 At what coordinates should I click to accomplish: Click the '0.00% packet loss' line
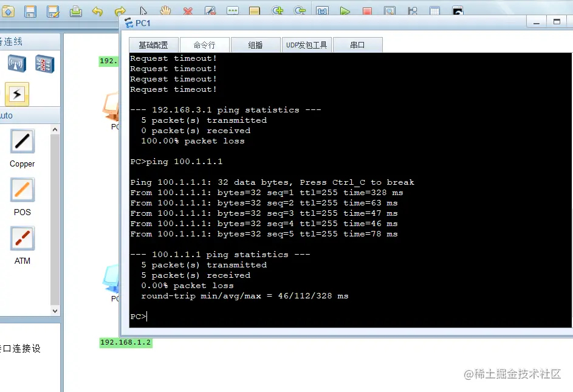[187, 286]
